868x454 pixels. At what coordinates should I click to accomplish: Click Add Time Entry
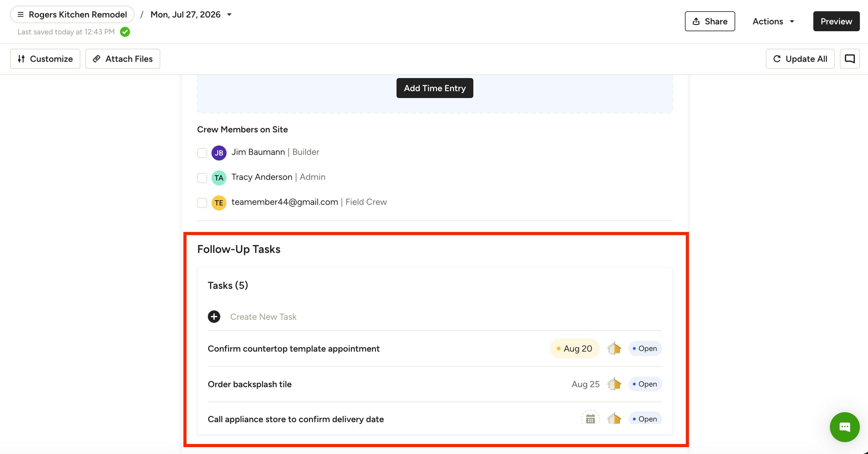coord(435,88)
